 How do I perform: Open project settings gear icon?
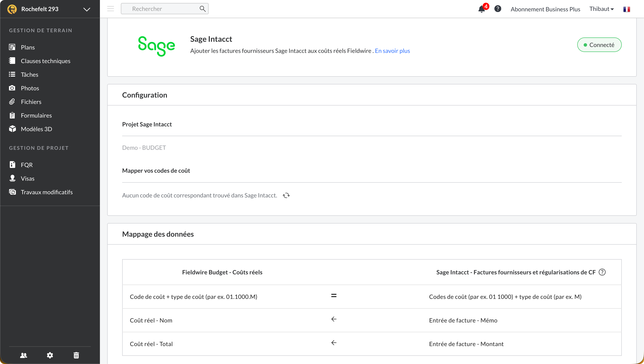[x=50, y=355]
